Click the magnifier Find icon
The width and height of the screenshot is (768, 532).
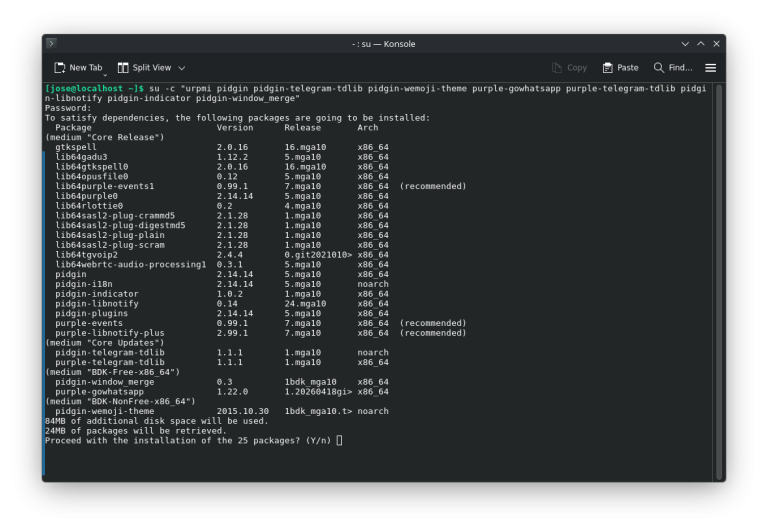tap(659, 68)
